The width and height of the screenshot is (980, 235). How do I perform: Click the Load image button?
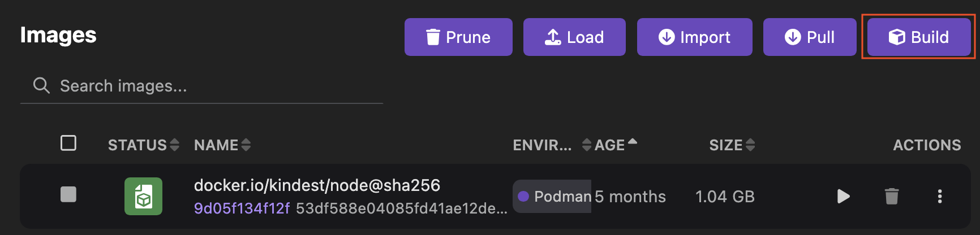tap(574, 37)
